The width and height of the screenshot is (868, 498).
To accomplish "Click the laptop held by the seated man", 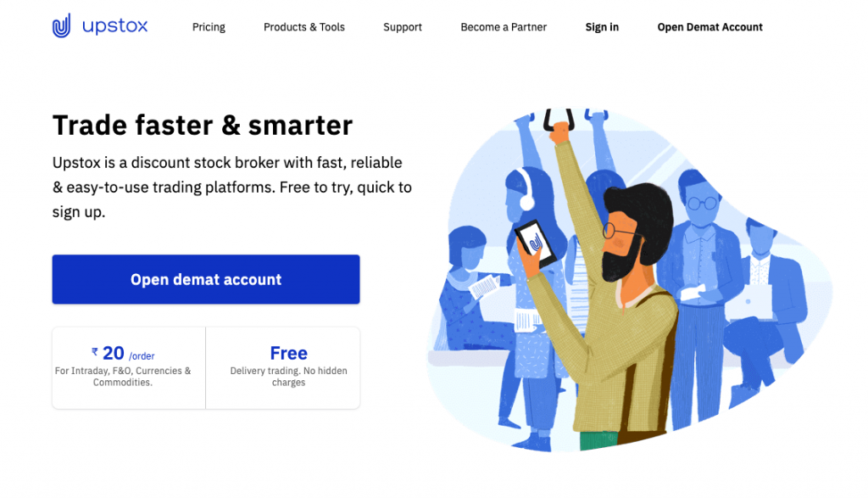I will (x=748, y=303).
